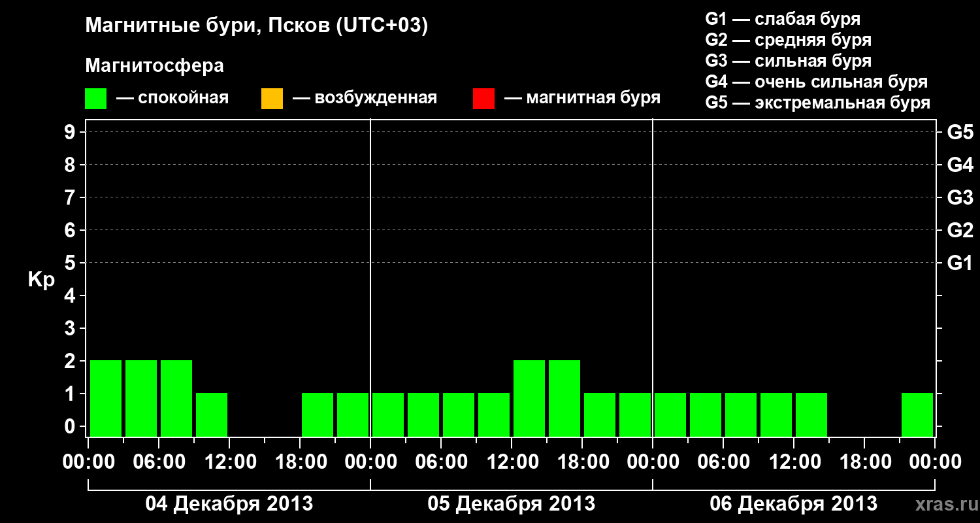The image size is (980, 523).
Task: Click the '— спокойная' legend label
Action: pyautogui.click(x=172, y=98)
